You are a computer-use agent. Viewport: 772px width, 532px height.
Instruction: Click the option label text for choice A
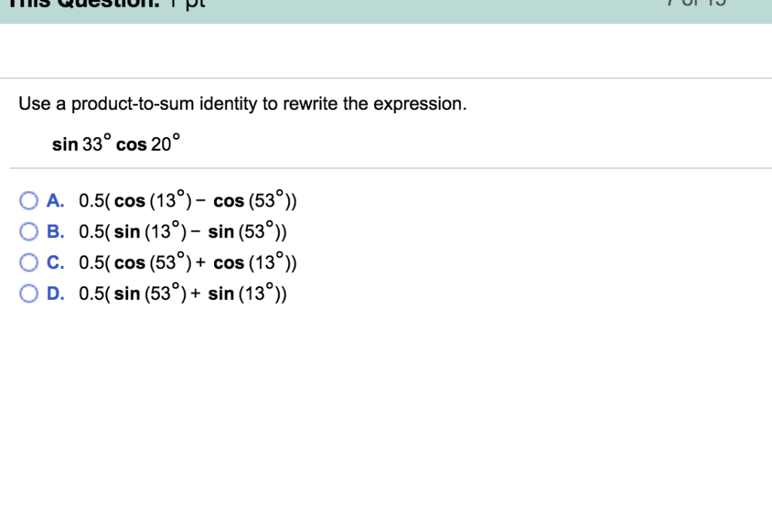click(x=187, y=200)
